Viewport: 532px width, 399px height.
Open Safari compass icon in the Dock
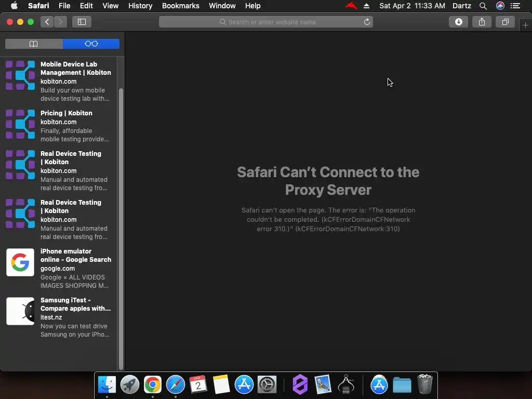coord(176,385)
